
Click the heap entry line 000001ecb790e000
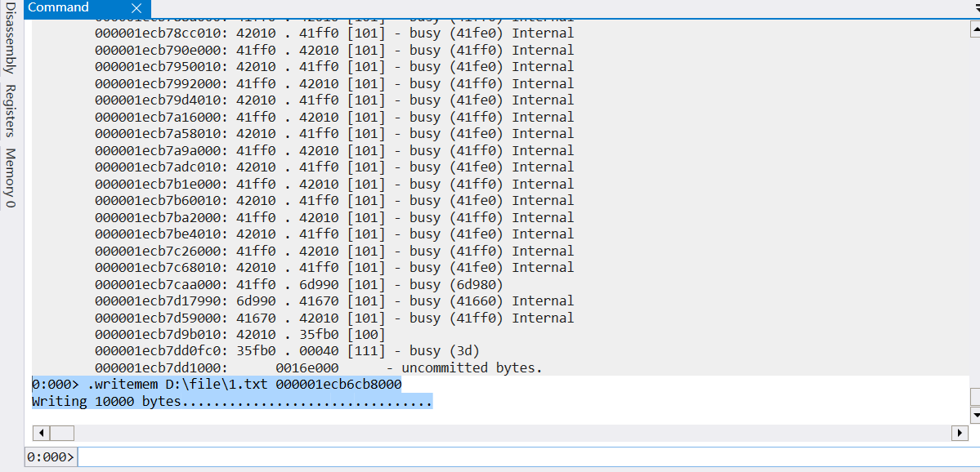coord(334,50)
